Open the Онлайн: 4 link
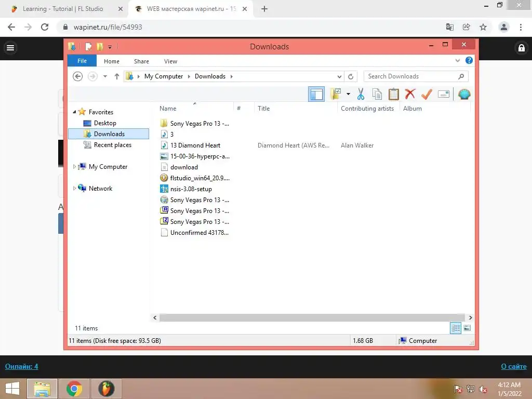The width and height of the screenshot is (532, 399). coord(21,366)
